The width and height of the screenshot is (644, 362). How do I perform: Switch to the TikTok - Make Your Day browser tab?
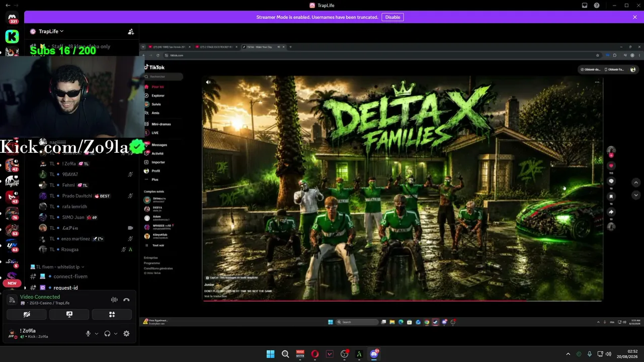point(263,47)
